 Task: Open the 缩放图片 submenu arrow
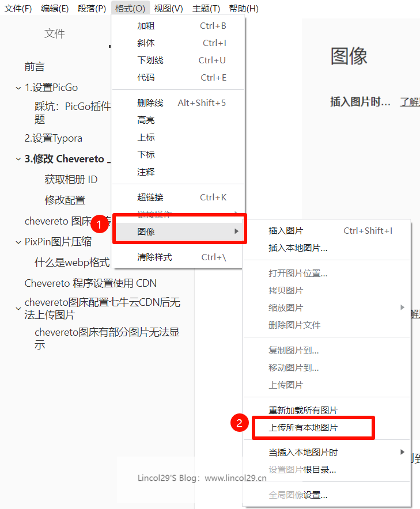403,307
